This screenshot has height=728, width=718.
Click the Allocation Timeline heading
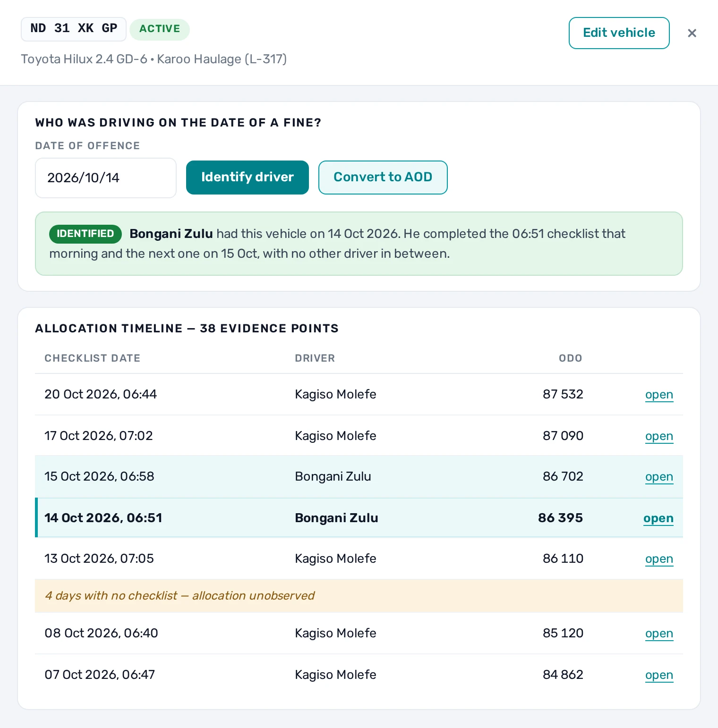point(187,329)
